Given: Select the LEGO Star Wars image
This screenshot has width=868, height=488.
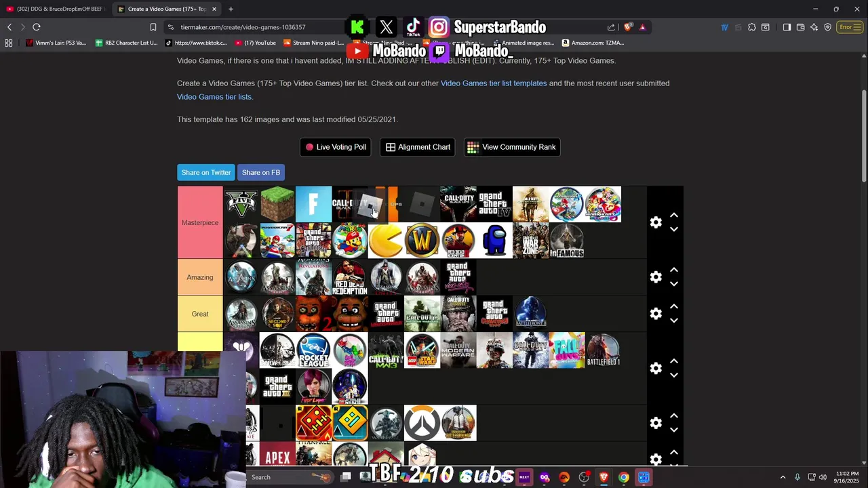Looking at the screenshot, I should coord(422,350).
